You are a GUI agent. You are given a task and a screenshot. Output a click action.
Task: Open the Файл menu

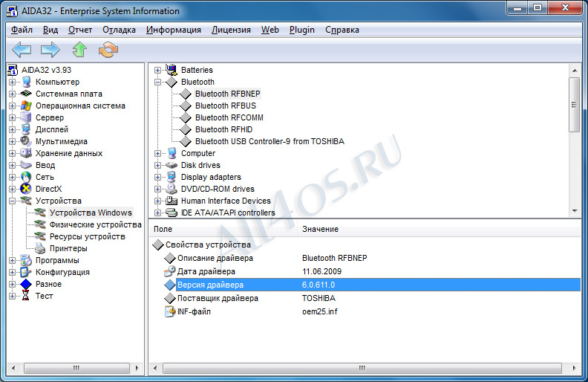(22, 30)
